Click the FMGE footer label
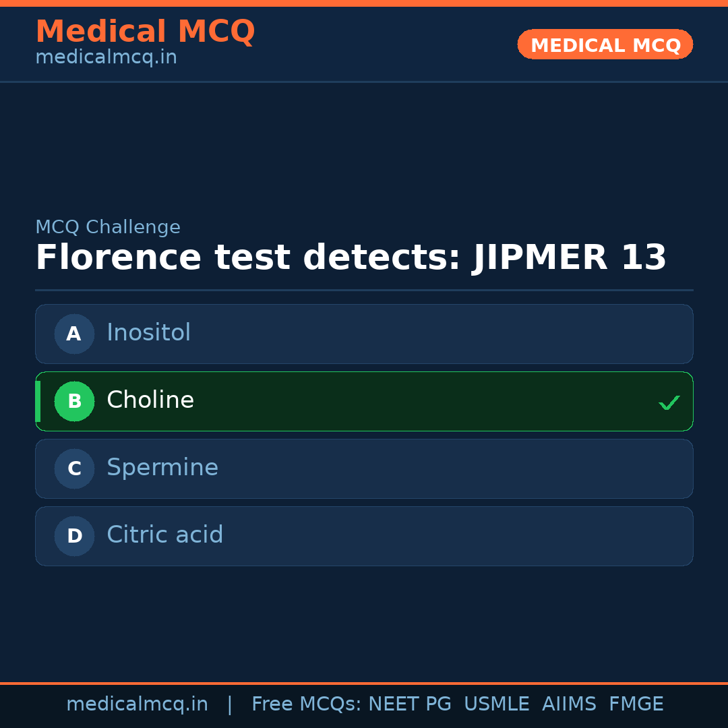728x728 pixels. 636,704
